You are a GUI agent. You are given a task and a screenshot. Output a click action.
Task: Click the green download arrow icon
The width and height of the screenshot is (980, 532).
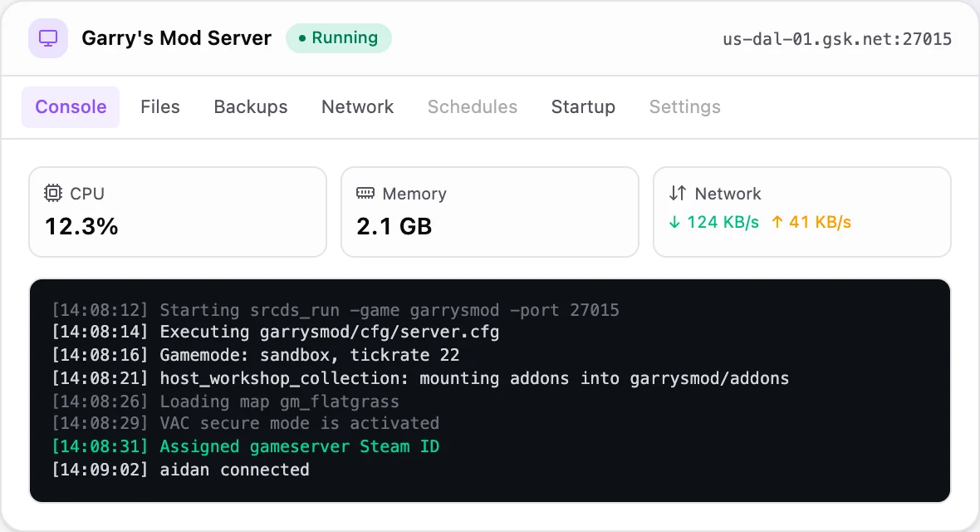[x=674, y=222]
